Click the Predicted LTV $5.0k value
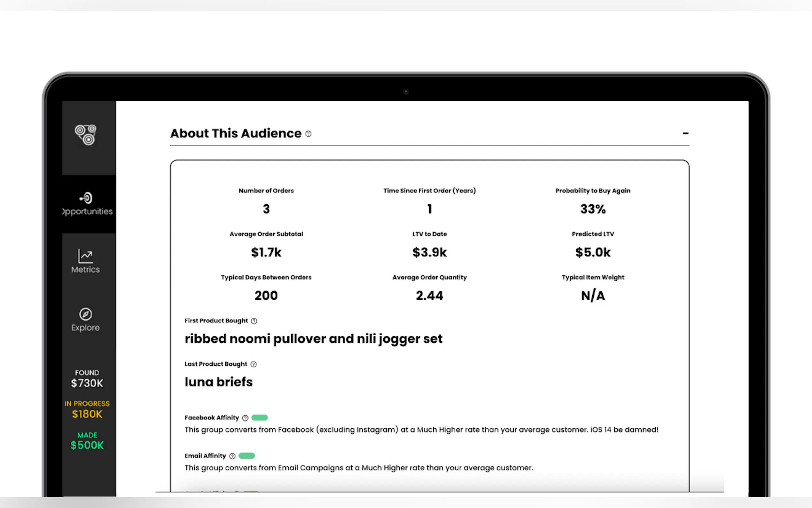The image size is (812, 508). [593, 252]
